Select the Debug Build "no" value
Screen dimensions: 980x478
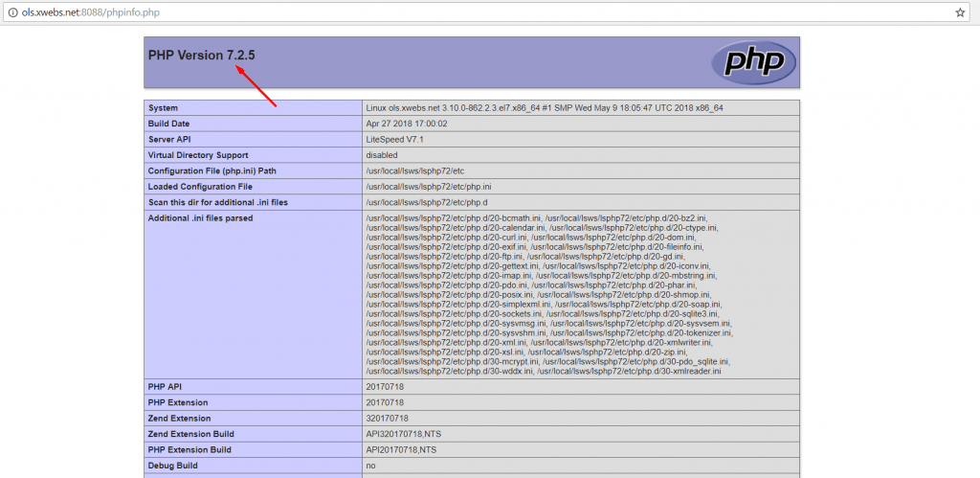pyautogui.click(x=370, y=466)
